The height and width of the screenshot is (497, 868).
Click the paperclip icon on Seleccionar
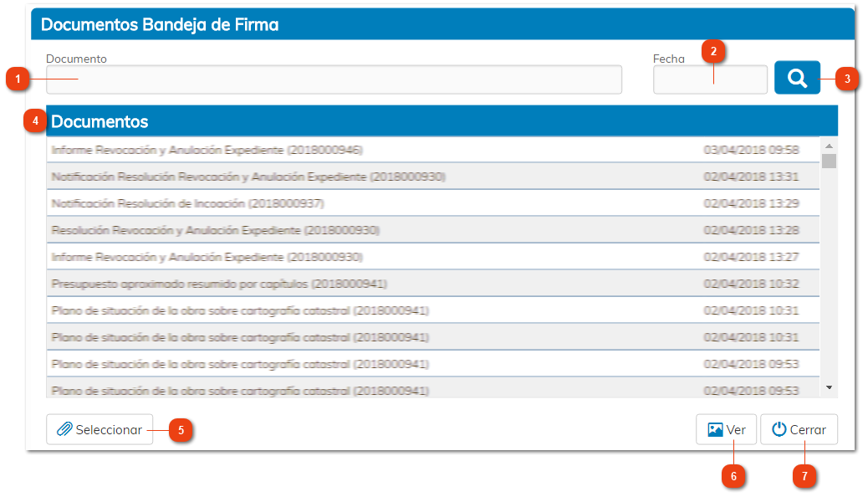pos(65,429)
